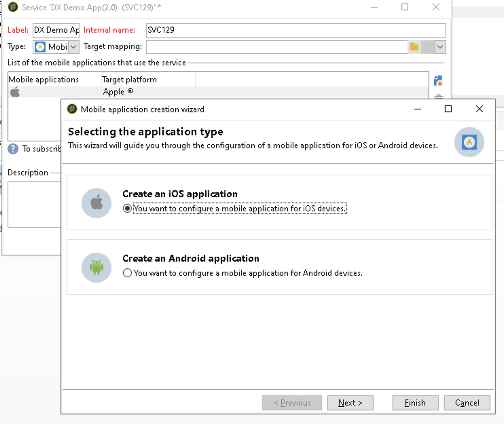This screenshot has width=504, height=424.
Task: Open the Target mapping folder browse icon
Action: 414,47
